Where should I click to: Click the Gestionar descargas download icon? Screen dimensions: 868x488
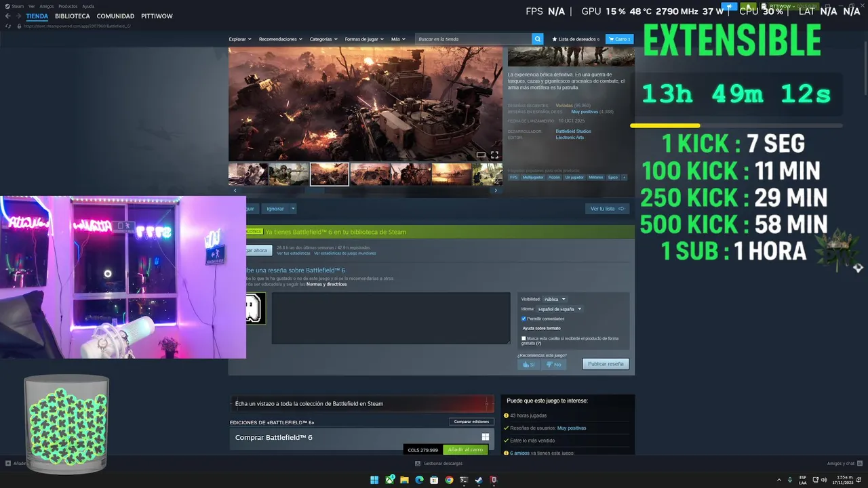click(x=418, y=464)
